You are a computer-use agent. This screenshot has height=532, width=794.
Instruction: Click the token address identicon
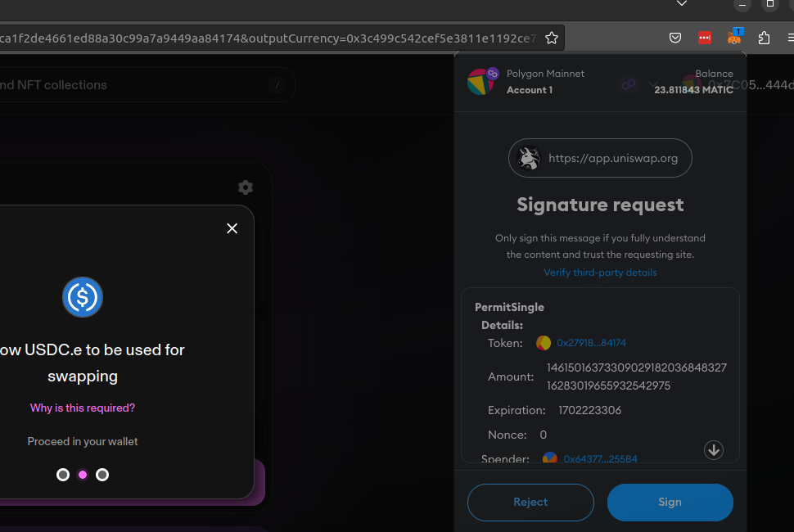coord(544,343)
